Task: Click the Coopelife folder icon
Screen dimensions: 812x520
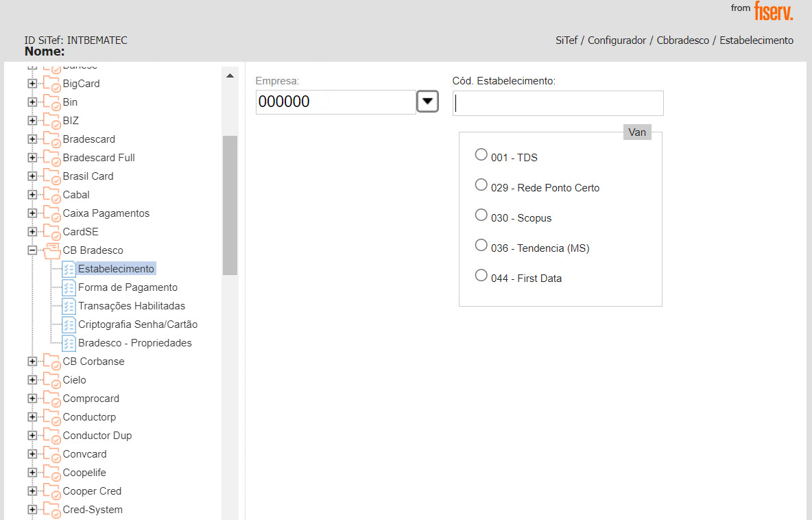Action: 52,473
